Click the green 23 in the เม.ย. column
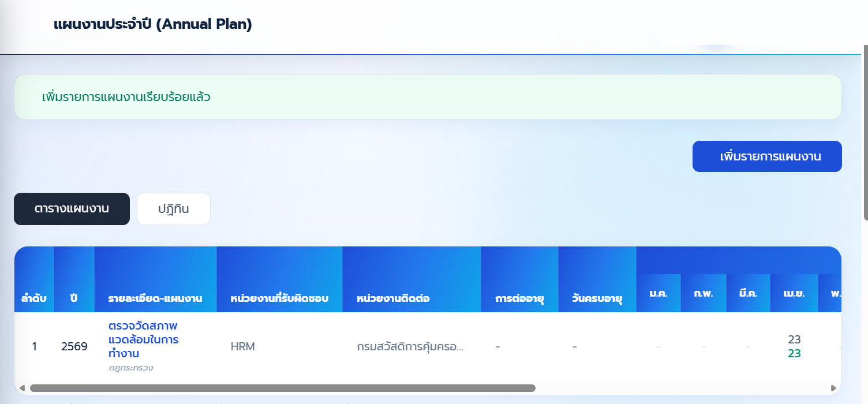This screenshot has width=868, height=404. click(x=794, y=353)
